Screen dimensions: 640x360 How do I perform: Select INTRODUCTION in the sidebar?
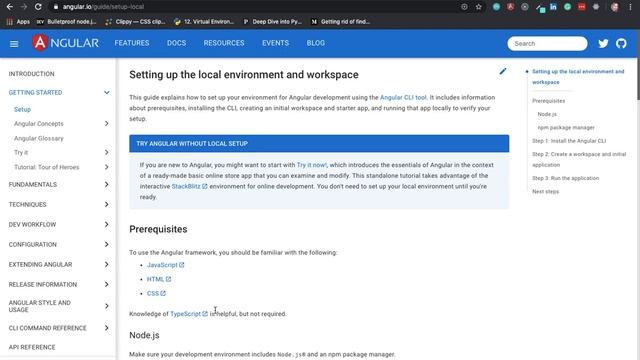coord(31,74)
